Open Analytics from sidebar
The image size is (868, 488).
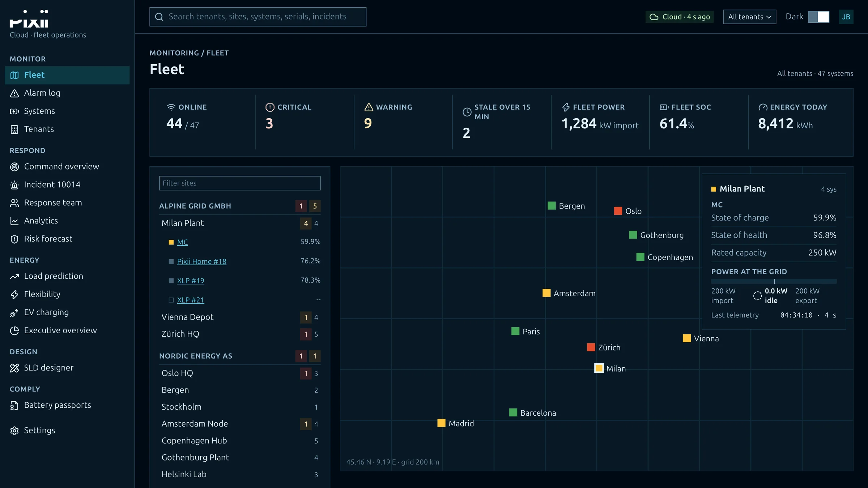point(67,221)
